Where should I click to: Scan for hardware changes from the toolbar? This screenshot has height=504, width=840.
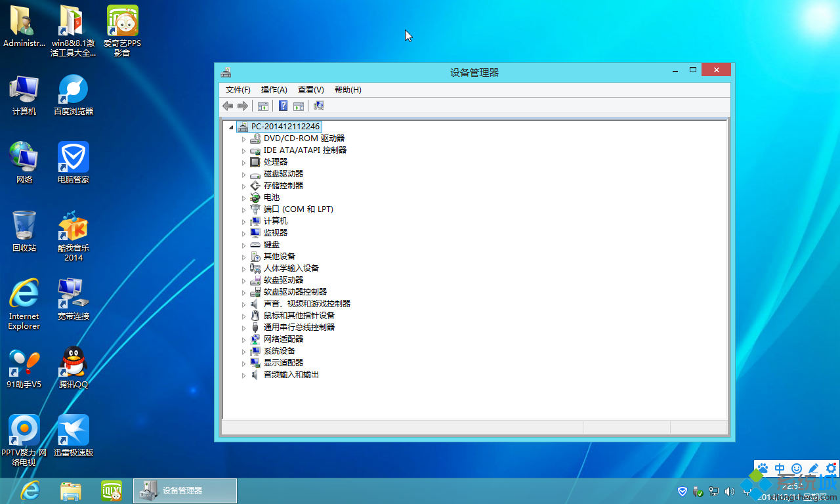click(x=319, y=106)
